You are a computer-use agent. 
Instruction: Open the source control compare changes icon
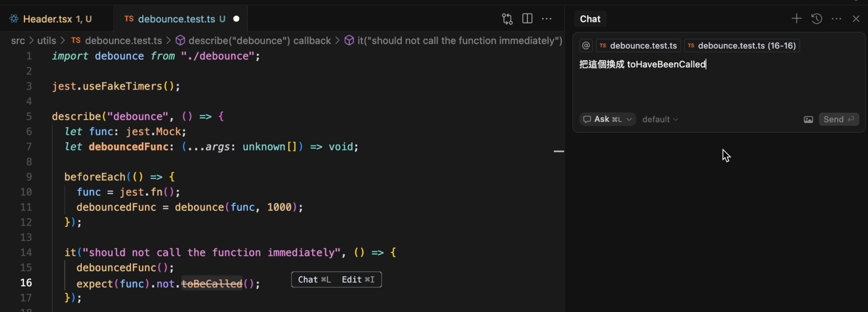[507, 19]
